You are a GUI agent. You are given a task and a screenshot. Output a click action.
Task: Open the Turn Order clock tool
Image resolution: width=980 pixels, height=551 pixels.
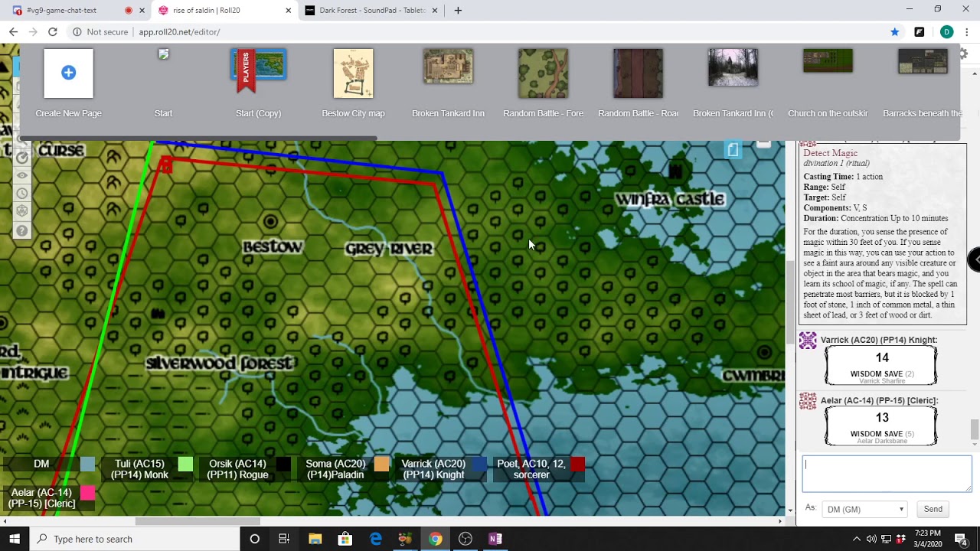coord(22,194)
